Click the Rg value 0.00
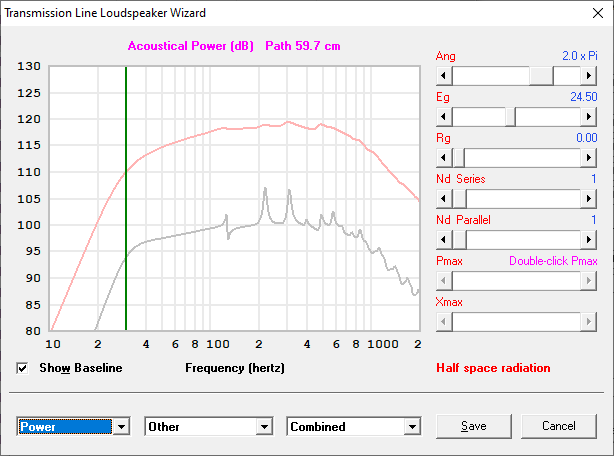The width and height of the screenshot is (614, 456). pyautogui.click(x=587, y=138)
